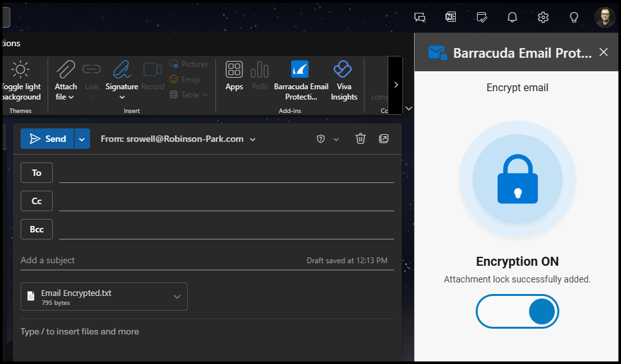Click the Email Encrypted.txt attachment

tap(104, 297)
